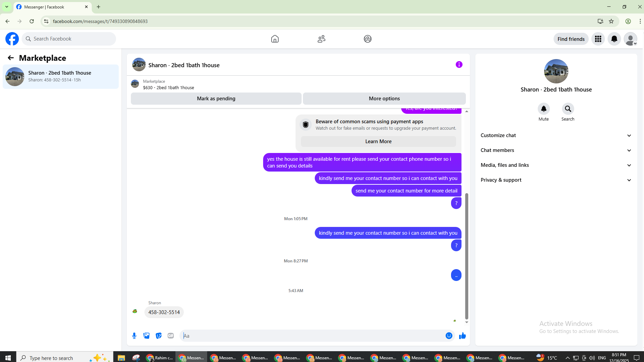The height and width of the screenshot is (362, 644).
Task: Open the account profile avatar menu
Action: pos(631,39)
